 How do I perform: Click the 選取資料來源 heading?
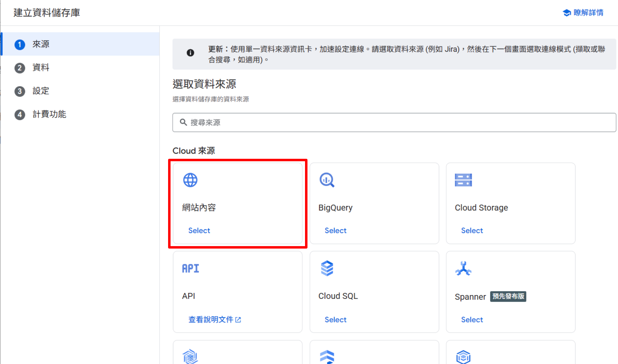(x=204, y=84)
